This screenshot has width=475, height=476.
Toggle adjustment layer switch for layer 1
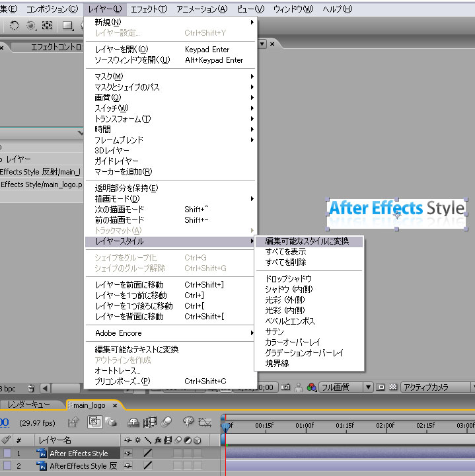(x=188, y=454)
